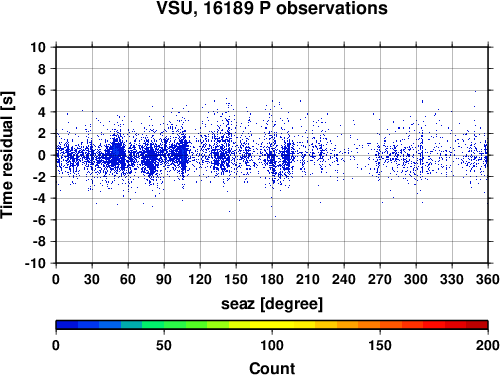Click the y-axis tick label -10

[35, 263]
